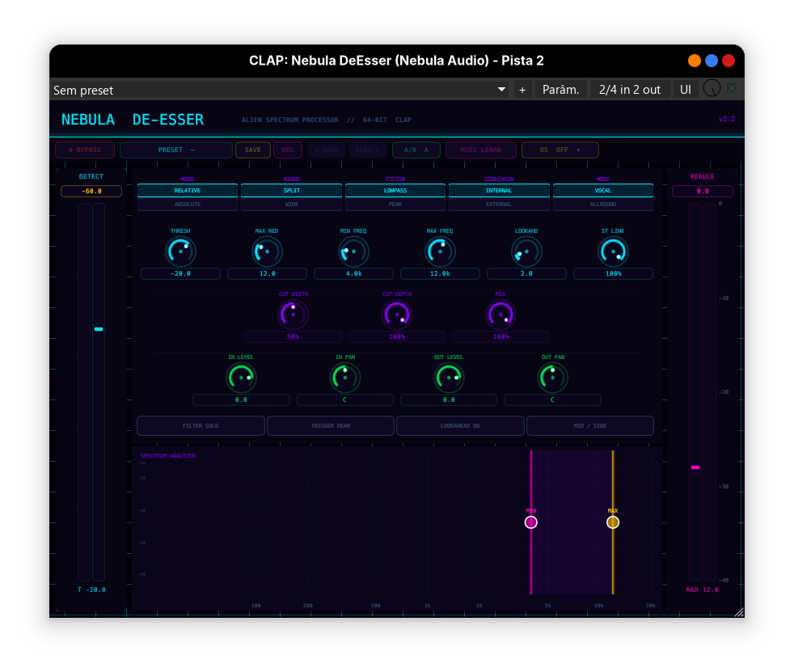
Task: Click the MIX knob
Action: 500,315
